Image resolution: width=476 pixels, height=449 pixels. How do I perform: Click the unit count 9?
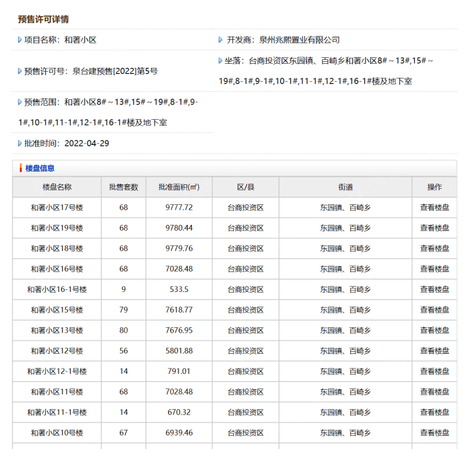pos(124,289)
